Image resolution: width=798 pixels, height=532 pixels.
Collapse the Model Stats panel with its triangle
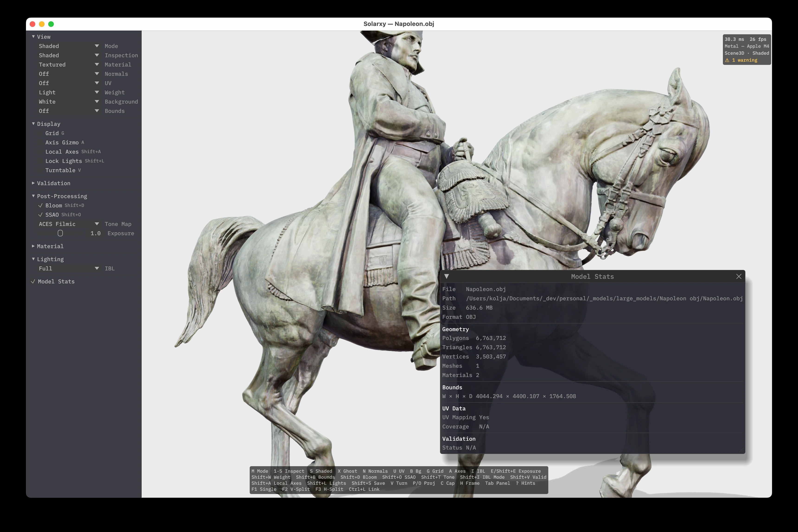point(447,276)
